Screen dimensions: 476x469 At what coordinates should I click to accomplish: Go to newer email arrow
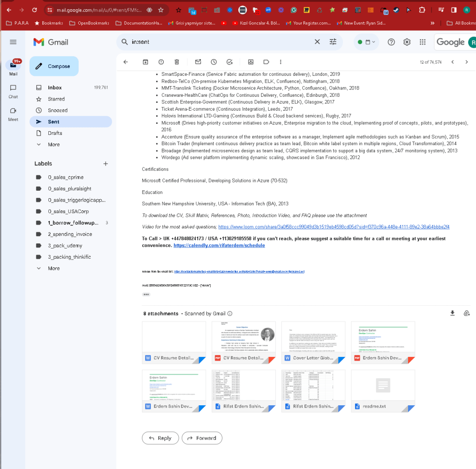pyautogui.click(x=453, y=62)
